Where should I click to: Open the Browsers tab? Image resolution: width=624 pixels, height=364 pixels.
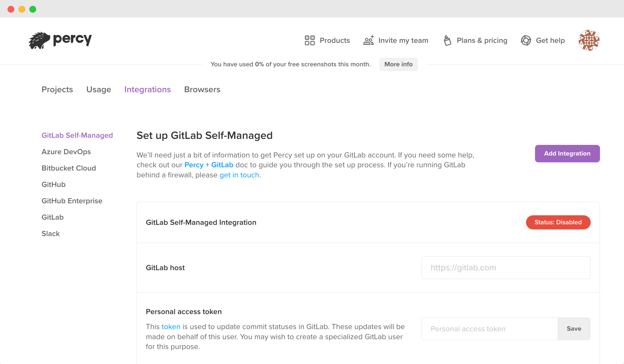[x=202, y=89]
